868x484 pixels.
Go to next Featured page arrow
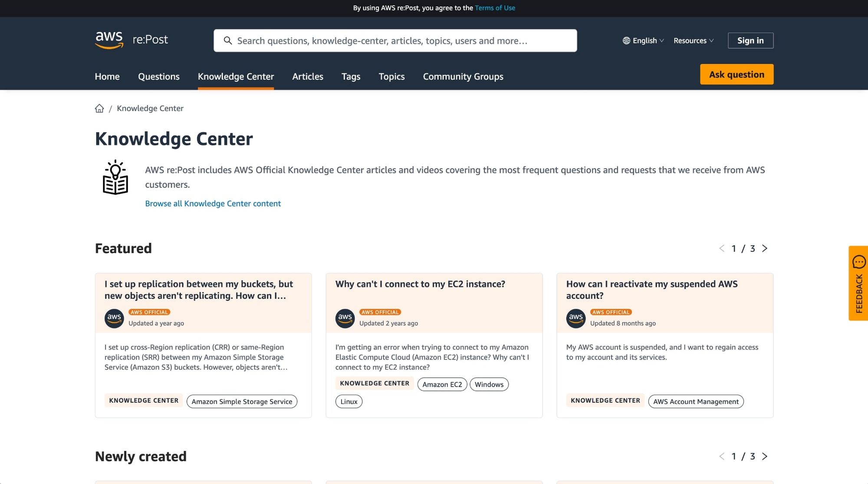tap(765, 249)
